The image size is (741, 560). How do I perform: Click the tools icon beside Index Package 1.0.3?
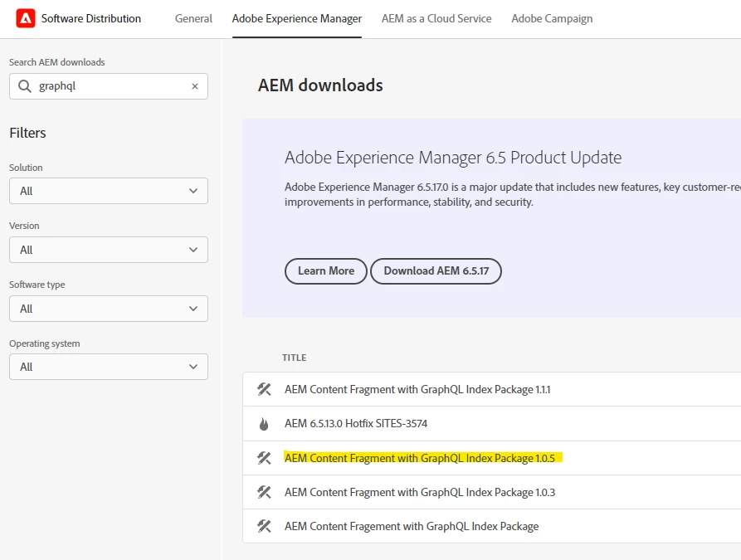point(264,492)
